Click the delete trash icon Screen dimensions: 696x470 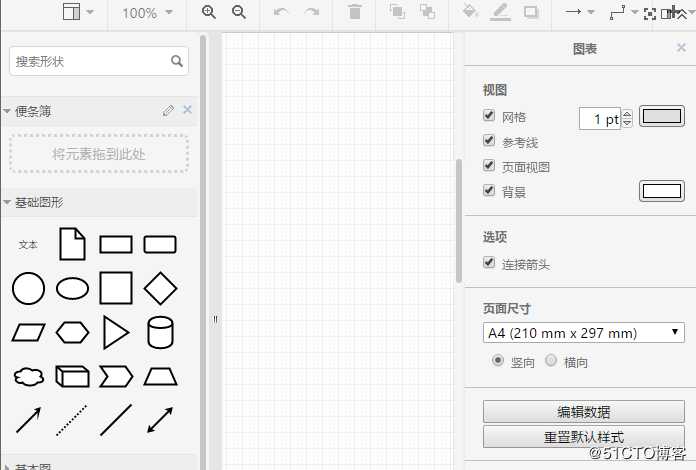[x=355, y=12]
